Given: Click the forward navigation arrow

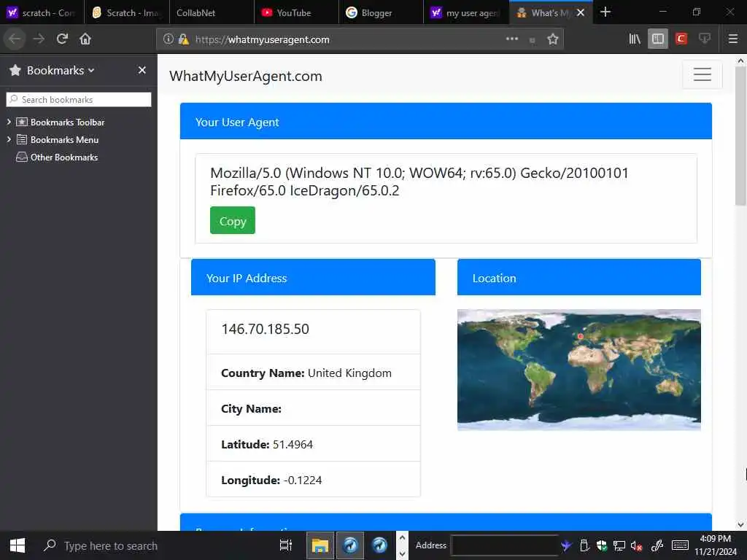Looking at the screenshot, I should point(39,39).
